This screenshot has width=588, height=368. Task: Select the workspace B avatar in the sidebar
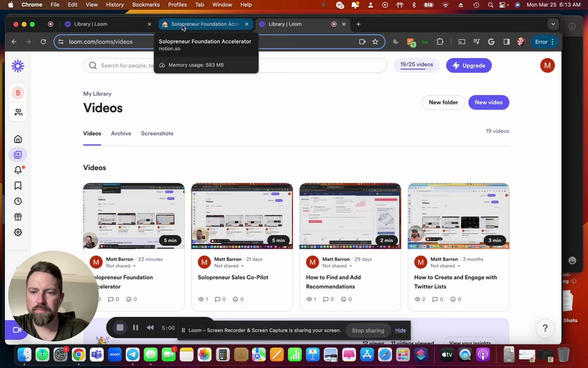[x=18, y=93]
